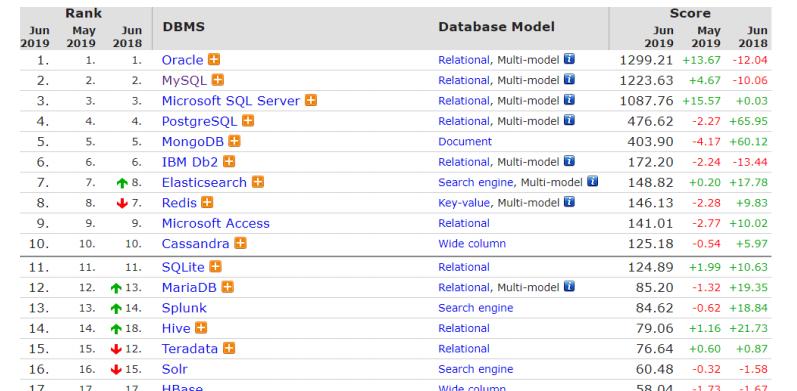
Task: Click Microsoft SQL Server's monthly change +15.57
Action: click(701, 101)
